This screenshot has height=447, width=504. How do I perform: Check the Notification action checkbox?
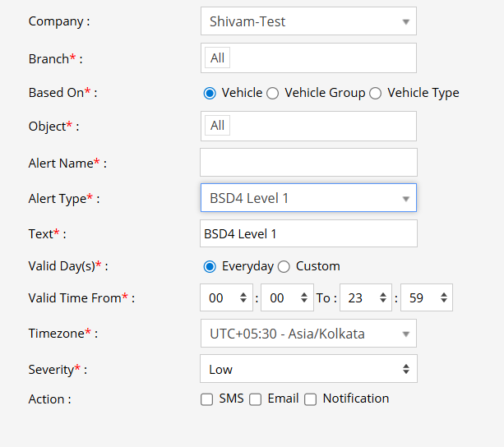click(311, 399)
